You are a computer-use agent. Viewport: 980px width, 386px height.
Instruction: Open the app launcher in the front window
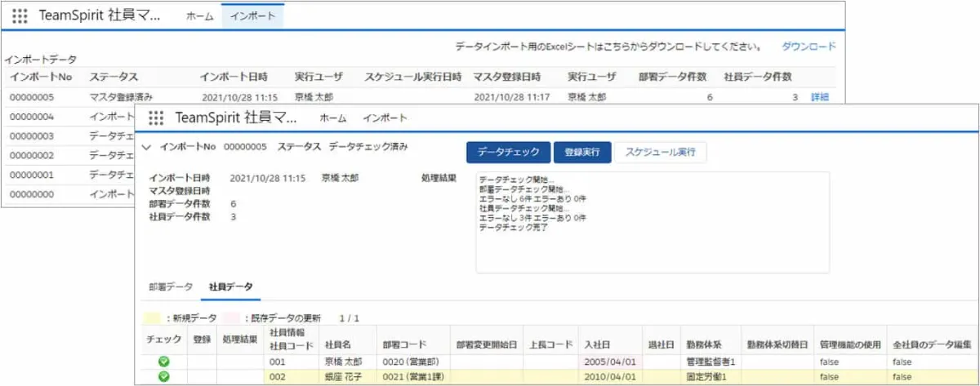(x=155, y=118)
